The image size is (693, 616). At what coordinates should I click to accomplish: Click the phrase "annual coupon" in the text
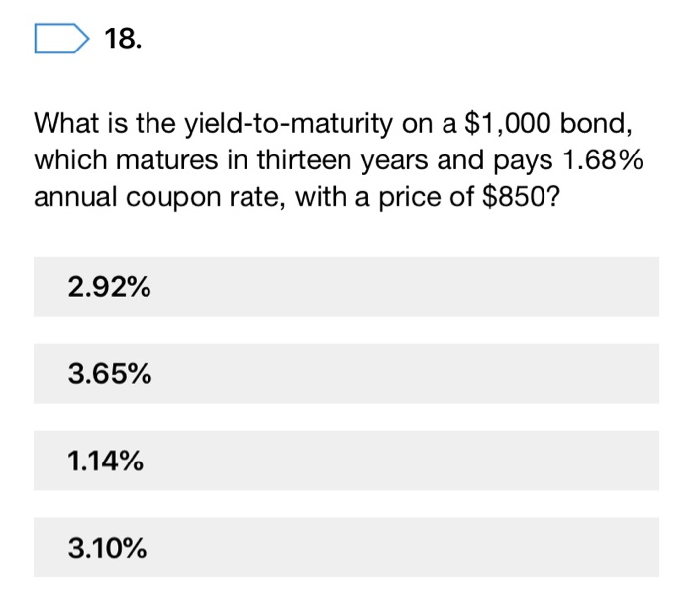[x=126, y=195]
